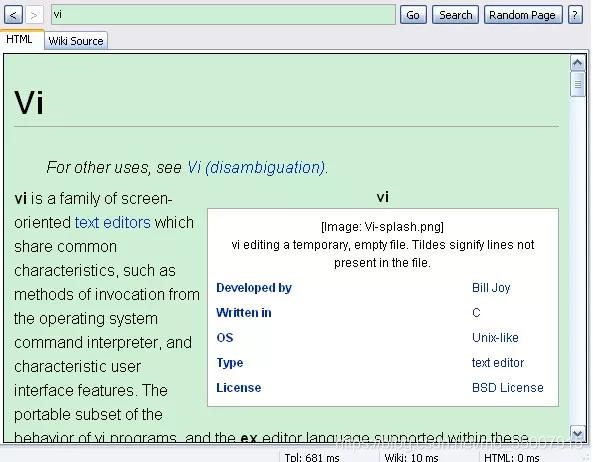Focus the page title field containing 'vi'
The image size is (593, 462).
[223, 15]
